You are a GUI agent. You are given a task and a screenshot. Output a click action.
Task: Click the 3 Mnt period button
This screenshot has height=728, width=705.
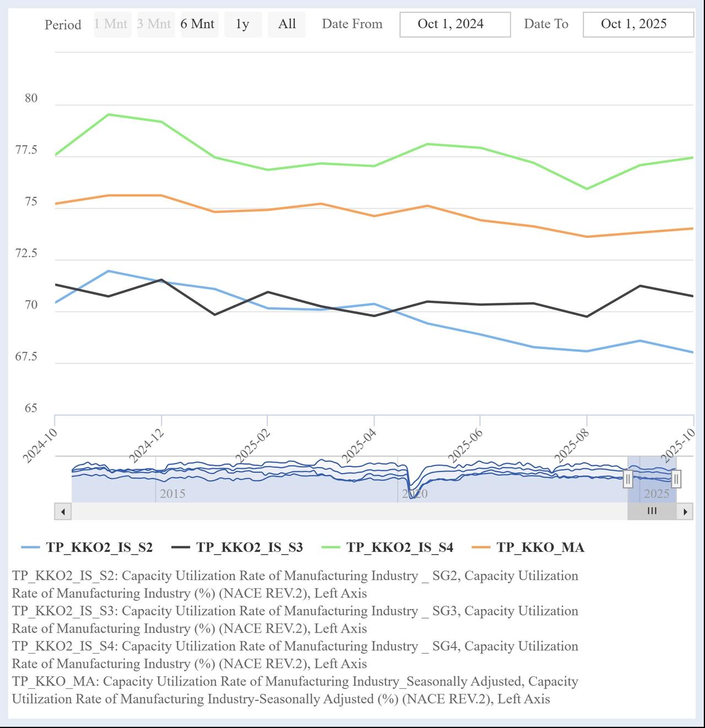154,24
